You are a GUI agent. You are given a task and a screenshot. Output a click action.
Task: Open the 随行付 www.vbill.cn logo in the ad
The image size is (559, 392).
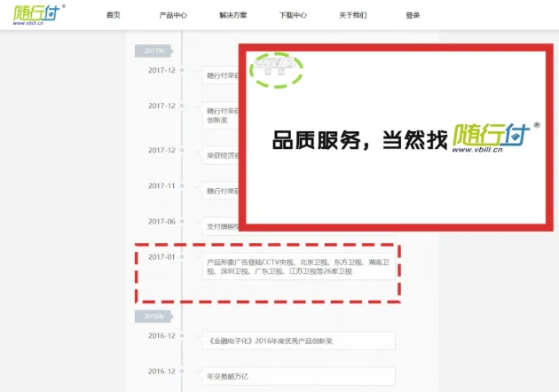click(x=495, y=138)
